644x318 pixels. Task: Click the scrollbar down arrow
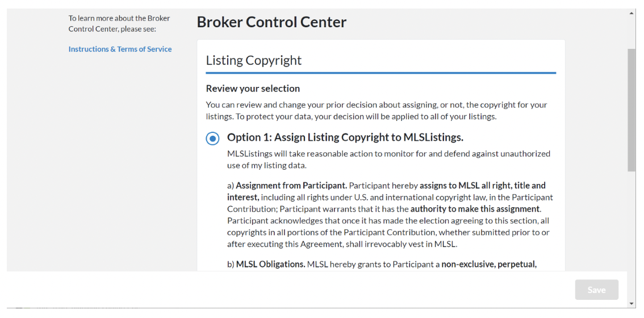pyautogui.click(x=632, y=303)
